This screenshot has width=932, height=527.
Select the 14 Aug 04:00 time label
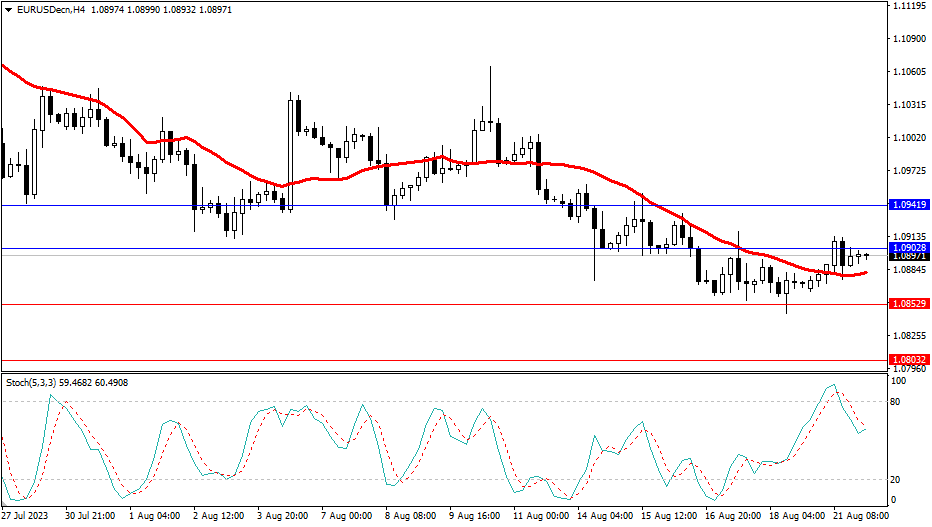[x=606, y=517]
